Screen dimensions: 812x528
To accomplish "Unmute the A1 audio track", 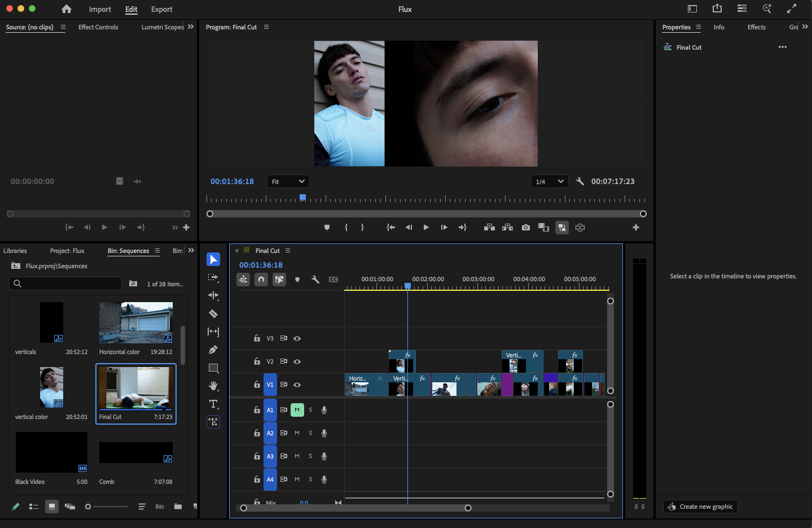I will (x=297, y=410).
